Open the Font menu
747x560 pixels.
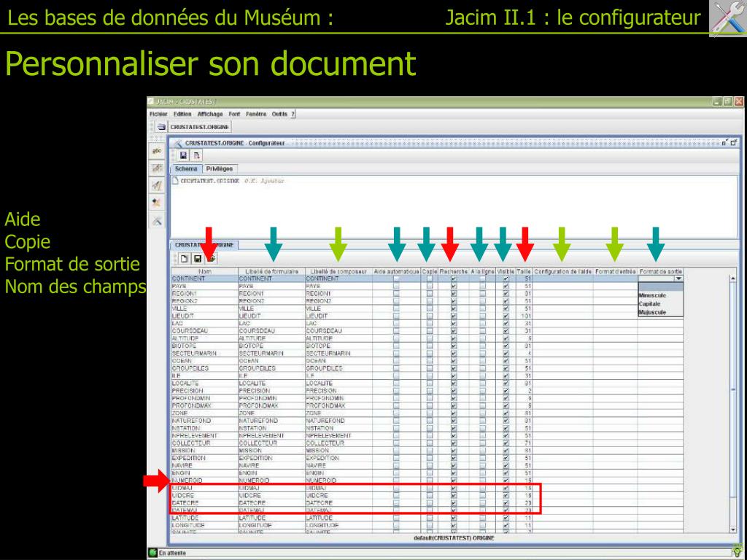(234, 114)
